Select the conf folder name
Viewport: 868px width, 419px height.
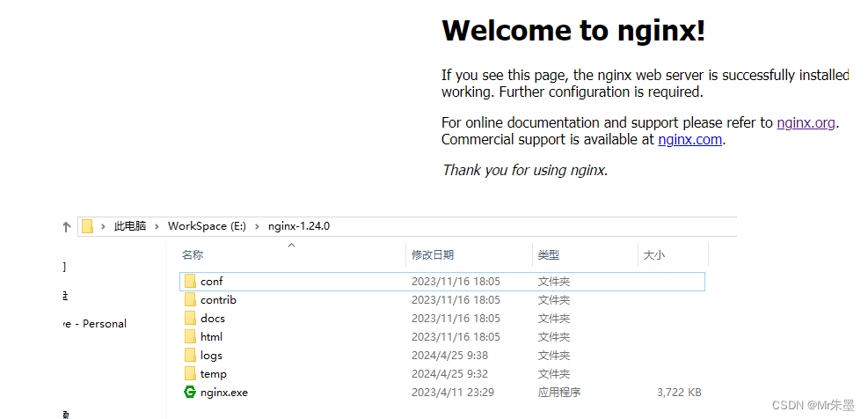coord(211,282)
